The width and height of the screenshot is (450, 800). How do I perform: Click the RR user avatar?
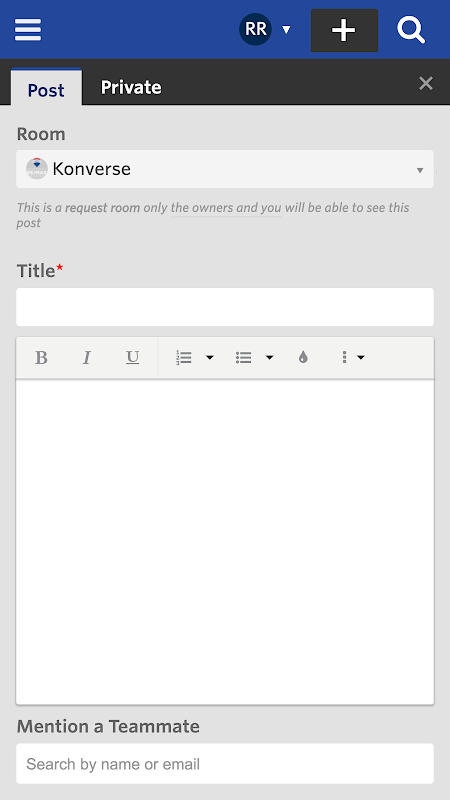(x=255, y=30)
